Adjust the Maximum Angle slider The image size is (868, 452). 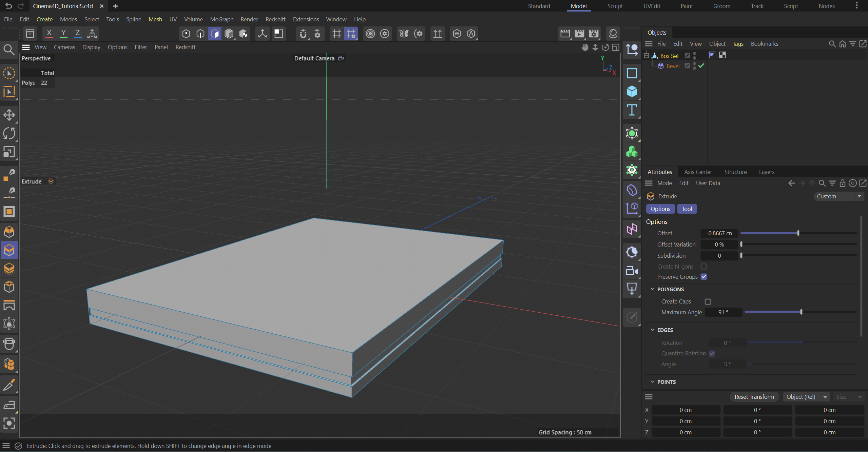801,312
